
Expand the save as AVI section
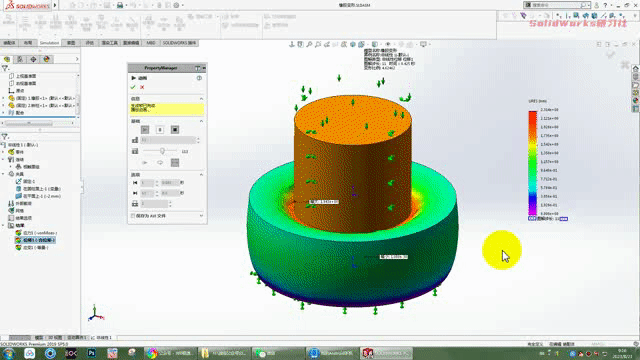coord(201,216)
